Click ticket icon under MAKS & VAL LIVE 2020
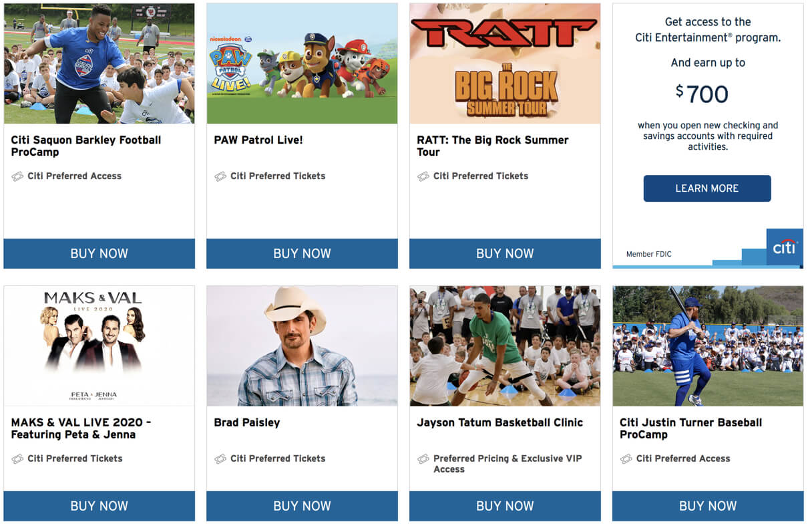Viewport: 812px width, 530px height. click(x=17, y=459)
